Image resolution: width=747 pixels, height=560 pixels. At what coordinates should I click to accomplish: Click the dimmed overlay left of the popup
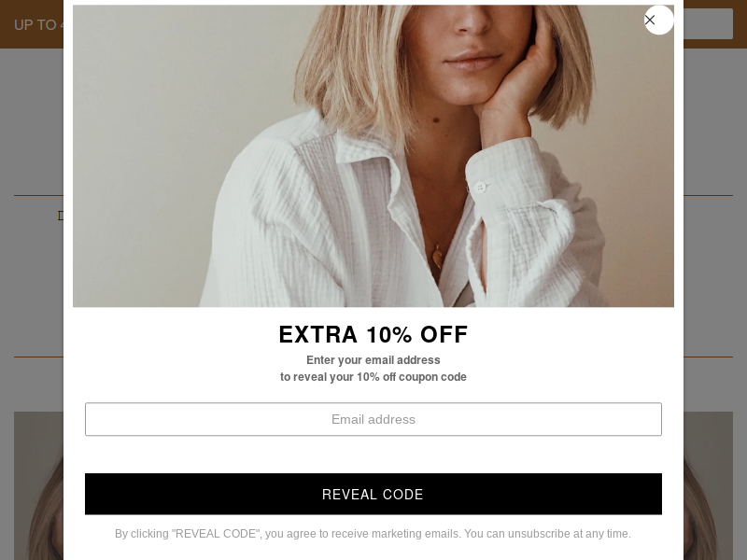32,286
